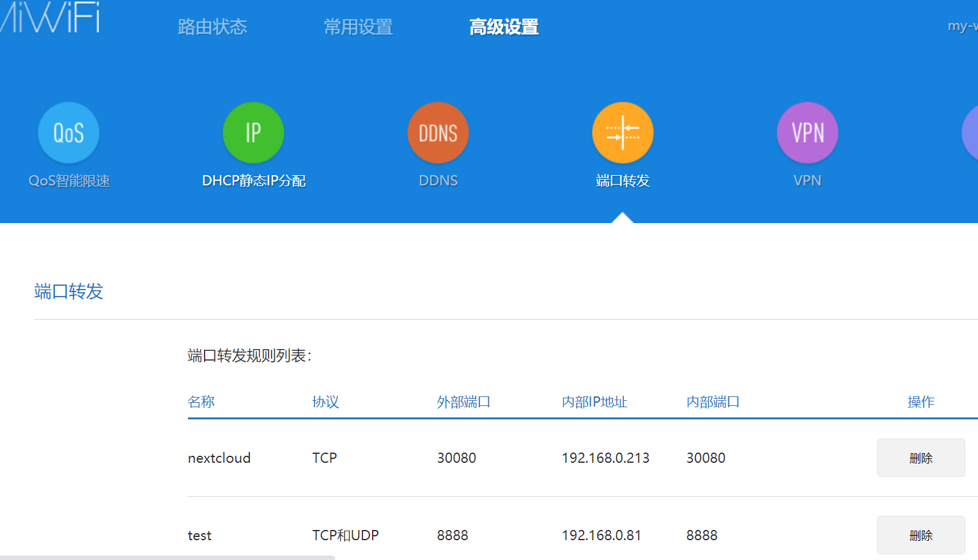
Task: Click the orange DDNS circle icon
Action: [x=438, y=132]
